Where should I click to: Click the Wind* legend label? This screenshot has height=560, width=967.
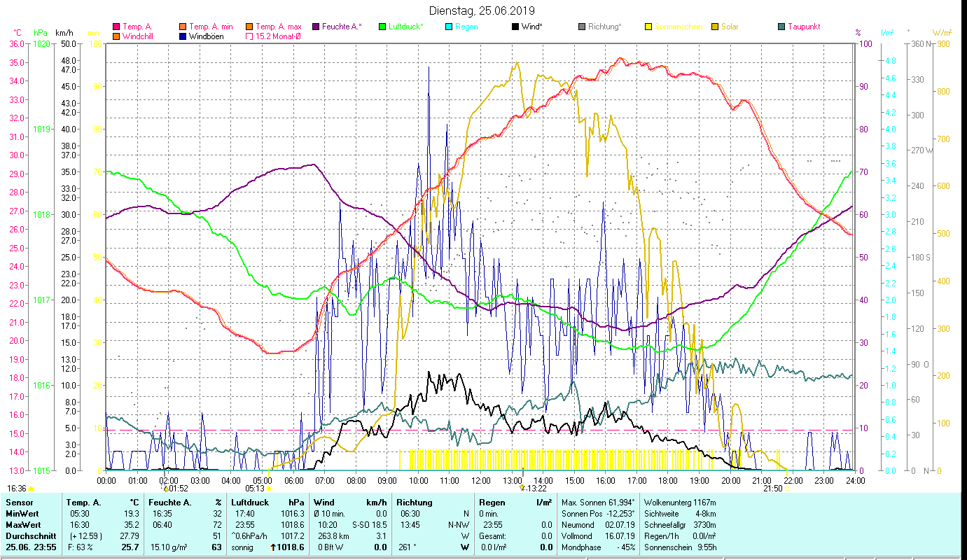532,27
